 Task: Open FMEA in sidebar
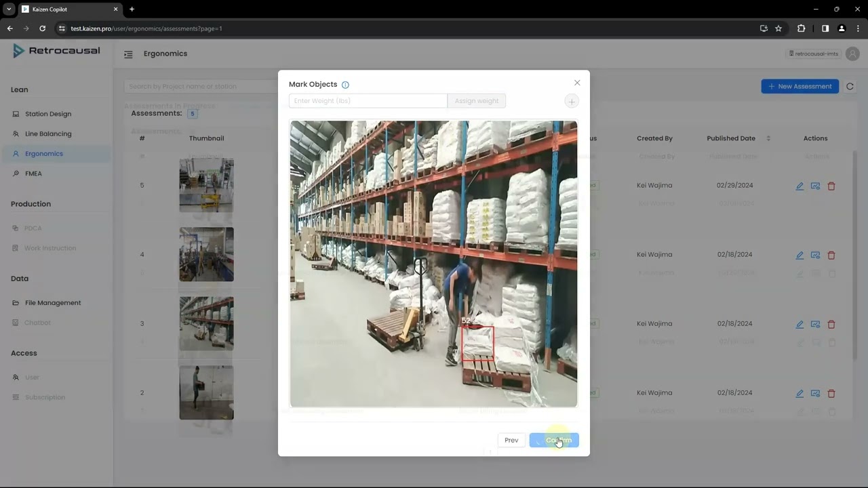33,174
